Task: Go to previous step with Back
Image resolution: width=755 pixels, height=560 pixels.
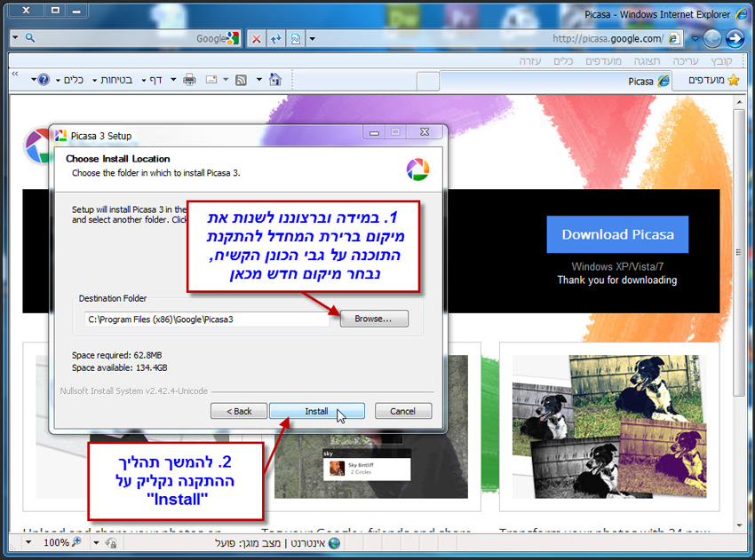Action: click(x=239, y=411)
